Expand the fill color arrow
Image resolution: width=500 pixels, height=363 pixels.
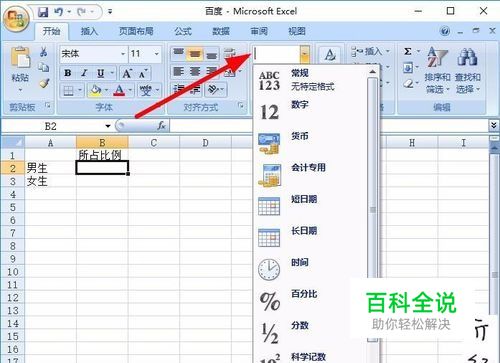point(106,90)
